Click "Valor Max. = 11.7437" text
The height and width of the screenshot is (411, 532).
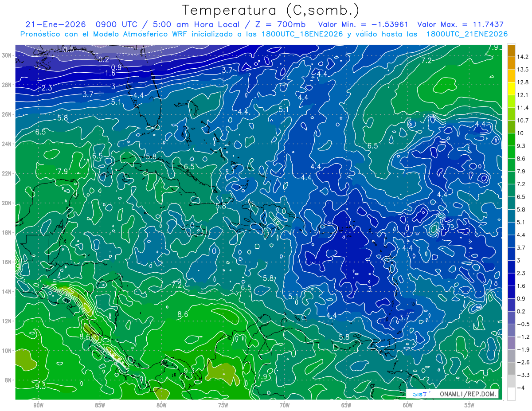461,24
